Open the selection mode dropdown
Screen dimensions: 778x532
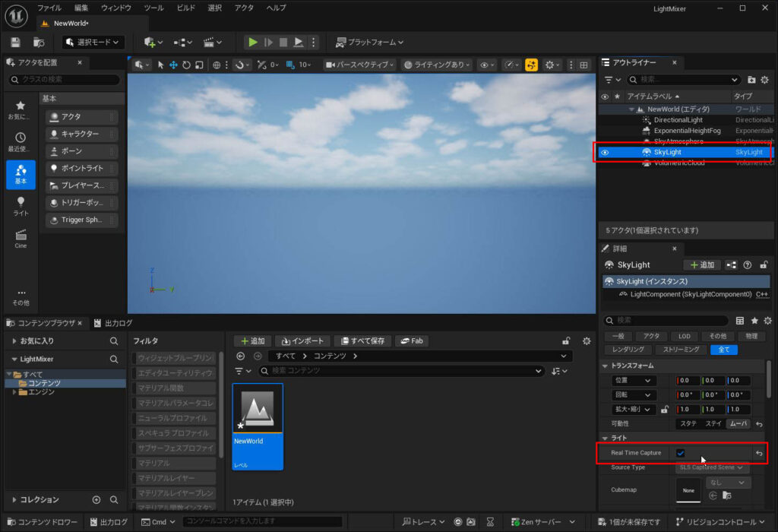[x=93, y=43]
